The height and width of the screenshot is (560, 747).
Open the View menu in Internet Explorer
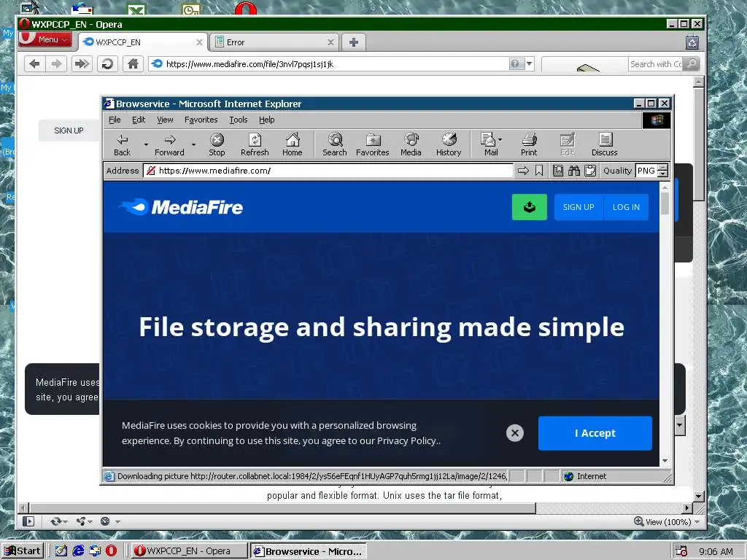coord(166,120)
